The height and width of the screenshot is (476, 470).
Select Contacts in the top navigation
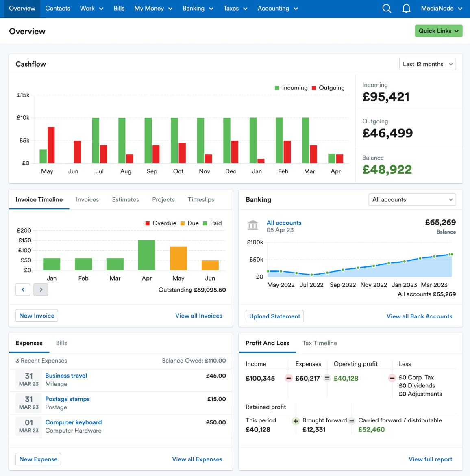coord(57,8)
